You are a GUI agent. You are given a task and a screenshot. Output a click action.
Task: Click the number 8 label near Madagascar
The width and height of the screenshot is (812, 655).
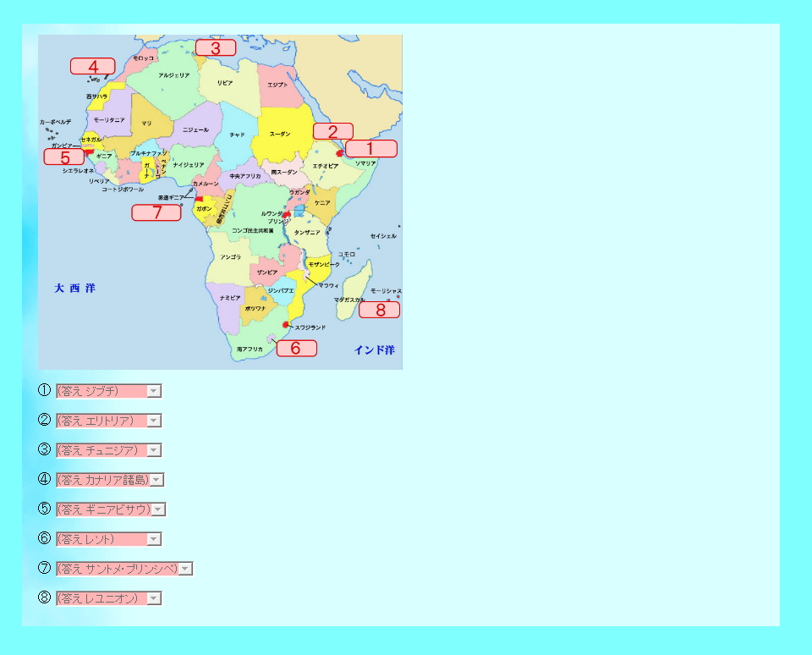(x=380, y=310)
